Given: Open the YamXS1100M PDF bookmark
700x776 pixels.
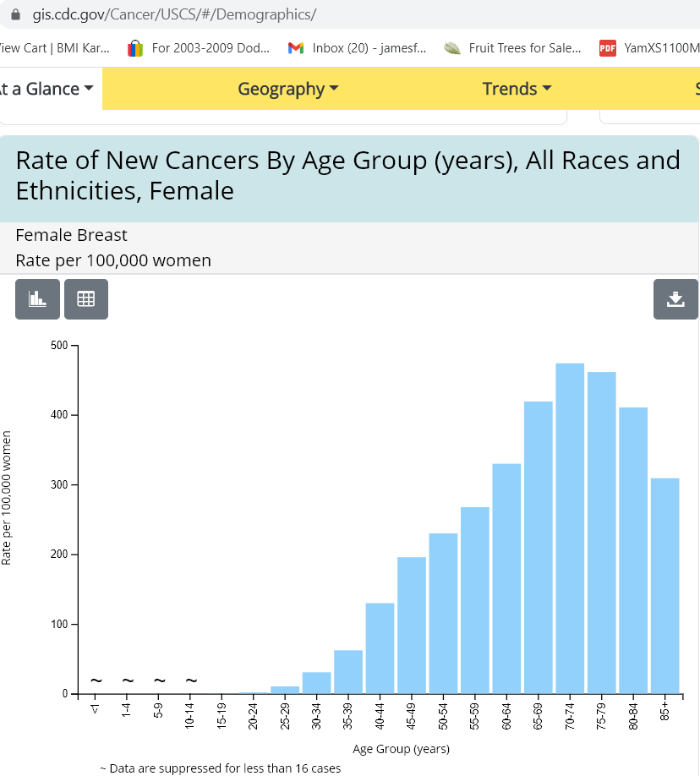Looking at the screenshot, I should (x=649, y=48).
